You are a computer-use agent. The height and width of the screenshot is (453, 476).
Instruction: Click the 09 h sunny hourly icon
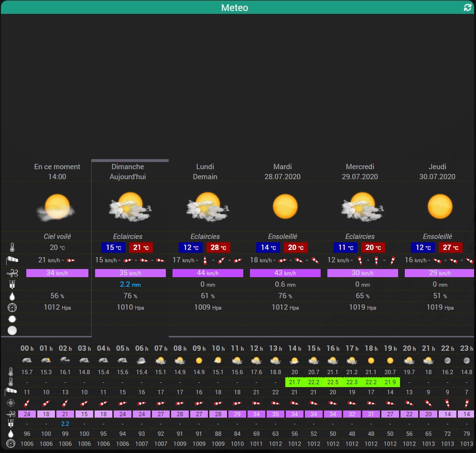199,360
